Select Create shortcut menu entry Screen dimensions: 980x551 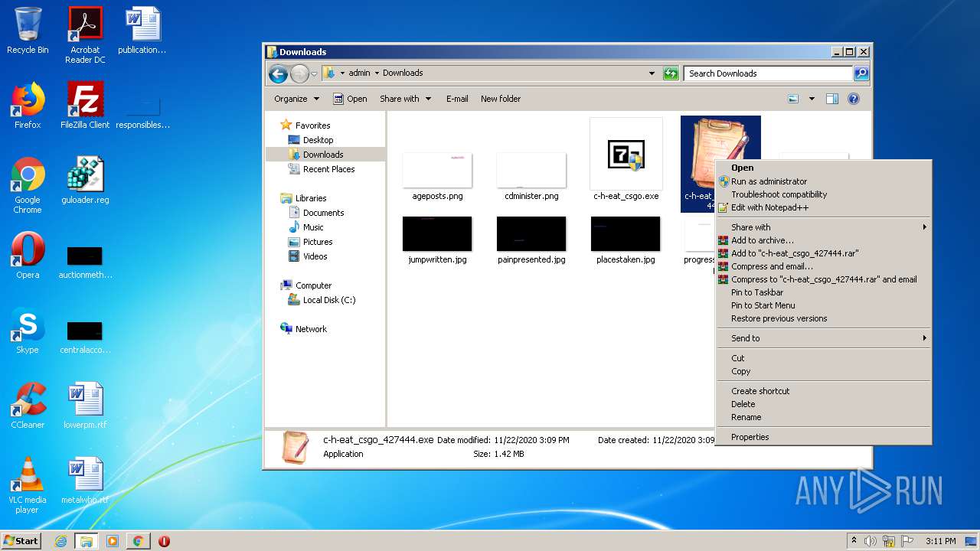click(824, 391)
